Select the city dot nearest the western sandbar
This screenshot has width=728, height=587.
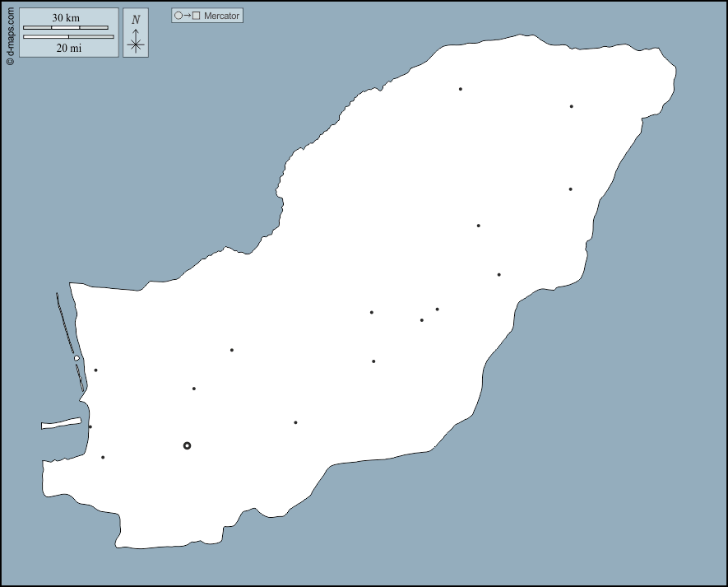point(96,370)
